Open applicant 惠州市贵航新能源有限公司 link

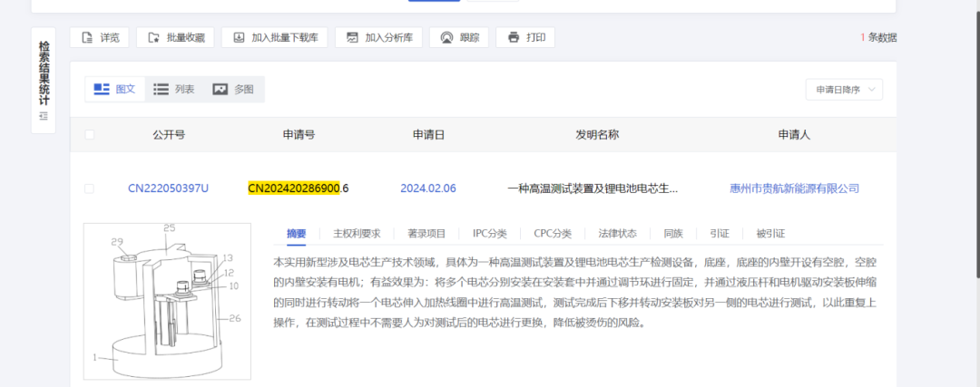click(x=794, y=189)
